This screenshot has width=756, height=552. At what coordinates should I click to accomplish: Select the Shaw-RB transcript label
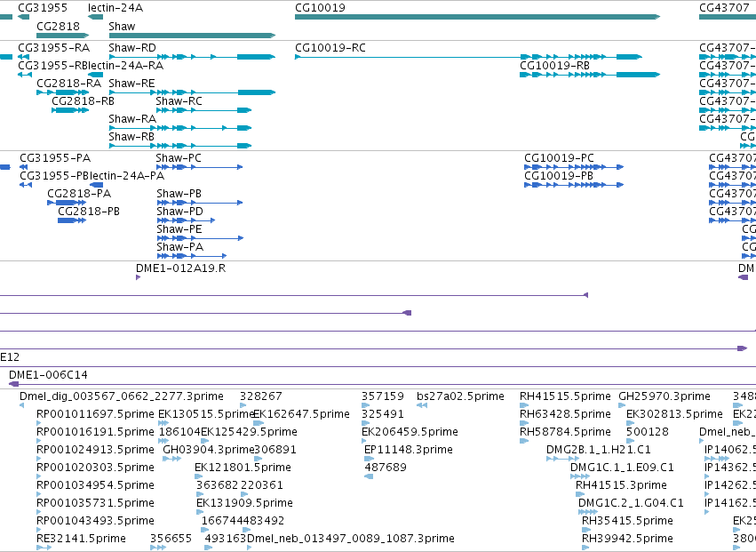(x=131, y=137)
